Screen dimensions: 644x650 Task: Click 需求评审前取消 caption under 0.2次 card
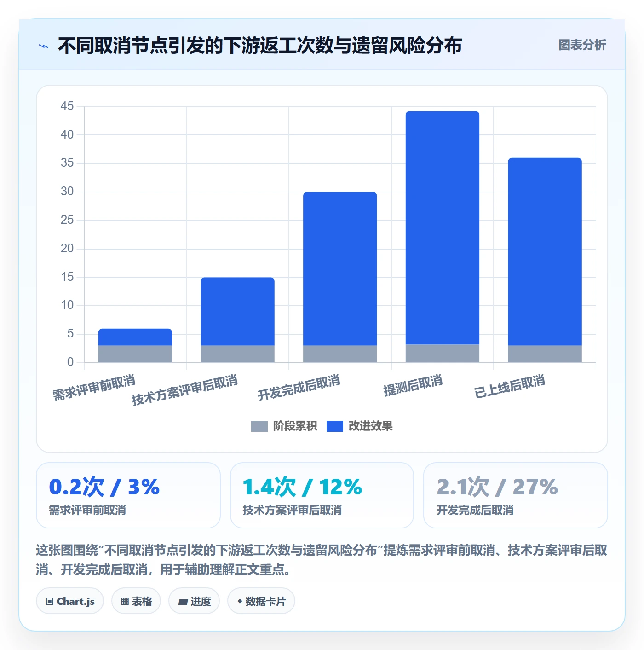pos(87,511)
